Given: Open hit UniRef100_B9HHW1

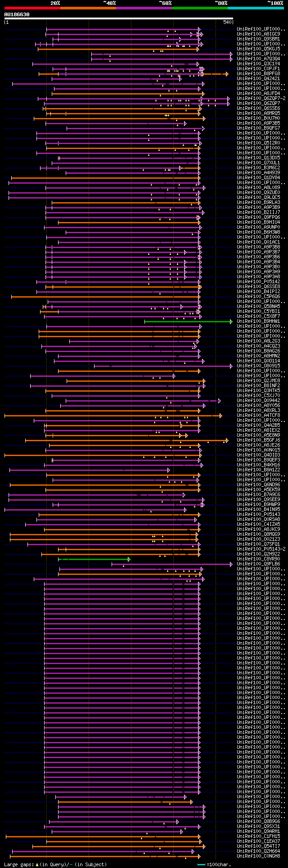Looking at the screenshot, I should pos(258,321).
